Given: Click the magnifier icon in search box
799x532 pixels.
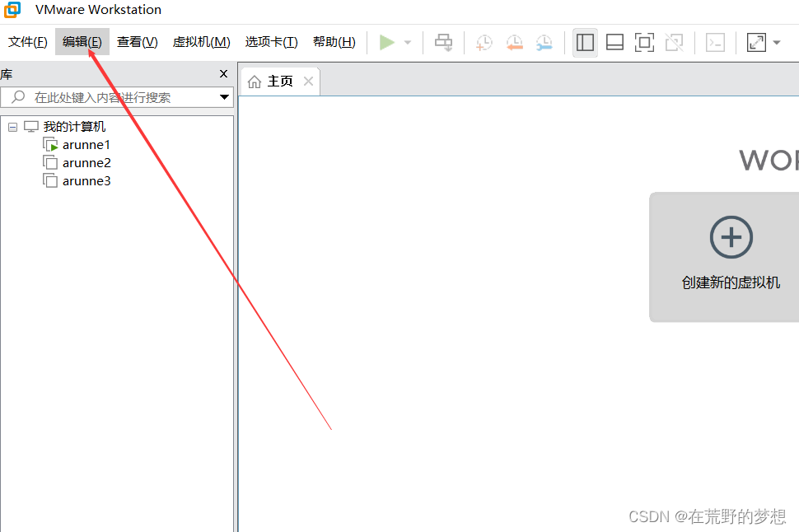Looking at the screenshot, I should tap(18, 96).
